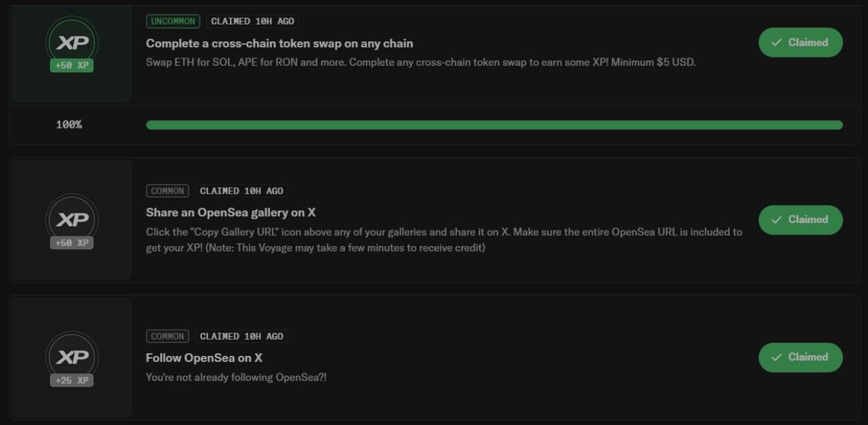Click the checkmark on cross-chain swap Claimed button

(x=776, y=43)
